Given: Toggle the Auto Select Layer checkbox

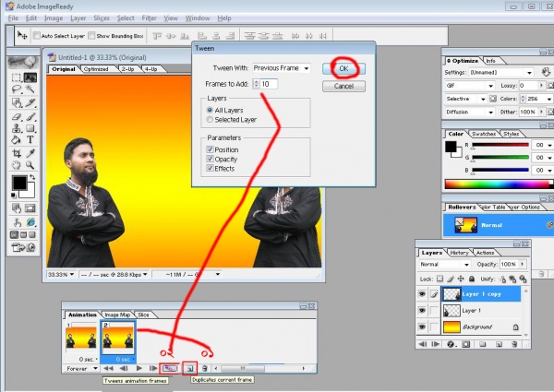Looking at the screenshot, I should pos(35,36).
